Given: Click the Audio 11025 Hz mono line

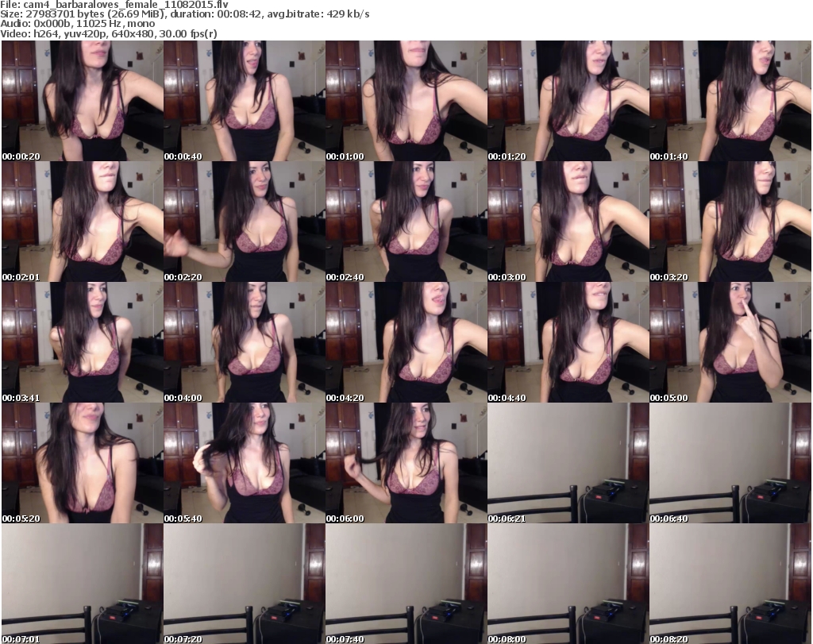Looking at the screenshot, I should (x=77, y=24).
